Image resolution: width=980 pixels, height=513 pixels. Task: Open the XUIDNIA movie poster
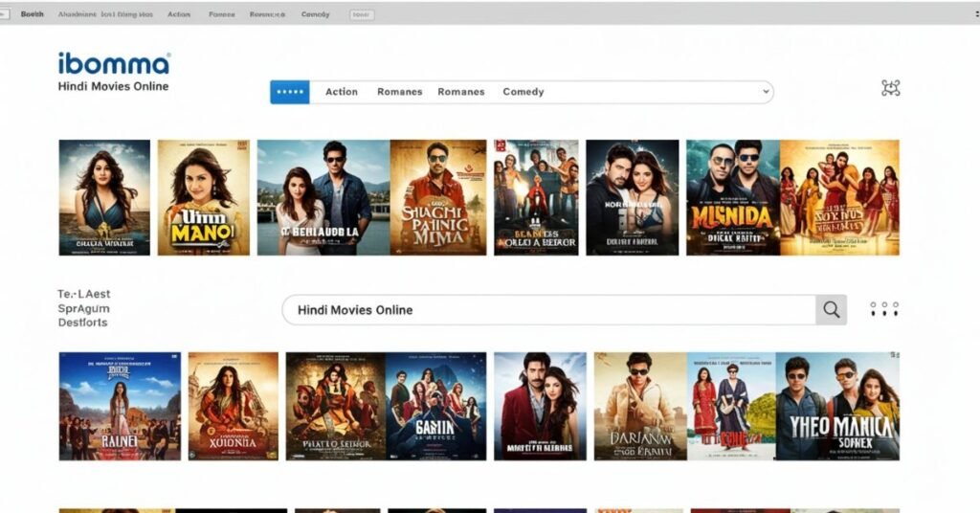coord(234,406)
